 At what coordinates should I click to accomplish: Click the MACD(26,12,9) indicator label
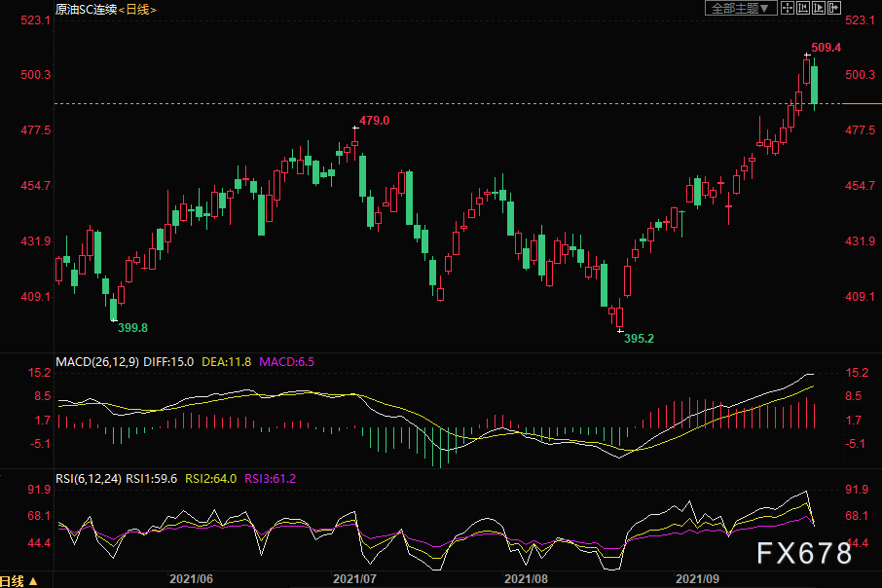click(x=97, y=362)
